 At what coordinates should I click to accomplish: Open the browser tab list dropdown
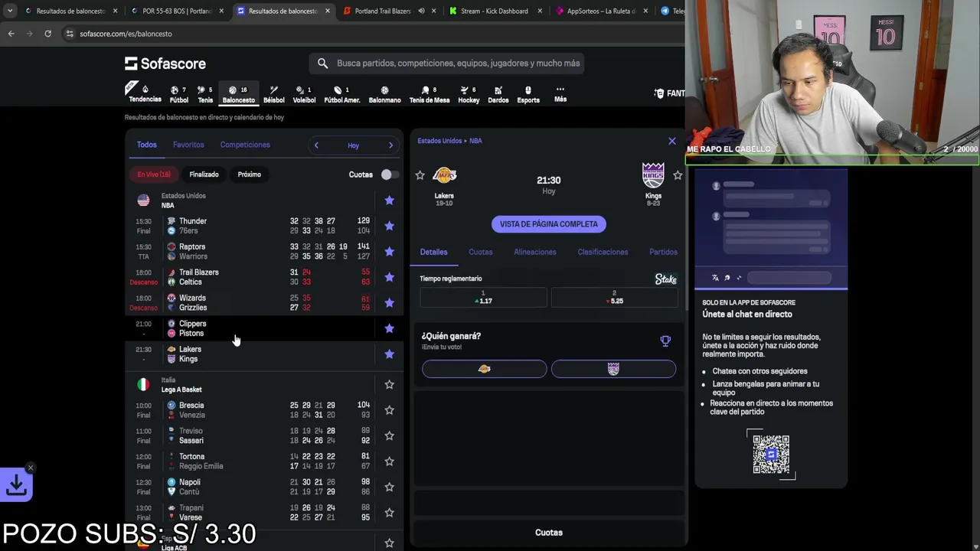pyautogui.click(x=11, y=11)
